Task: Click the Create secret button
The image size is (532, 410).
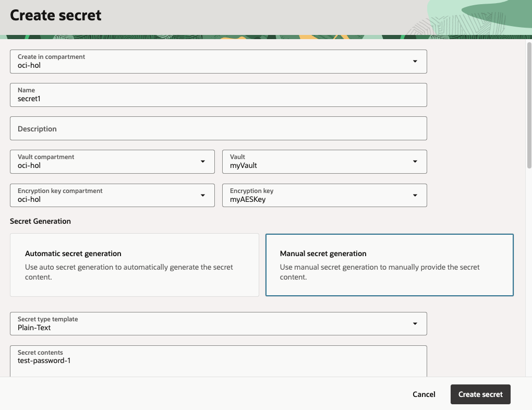Action: (480, 394)
